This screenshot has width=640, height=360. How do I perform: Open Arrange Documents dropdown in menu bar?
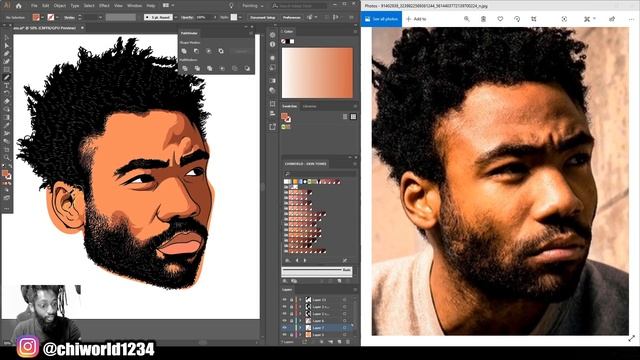168,6
